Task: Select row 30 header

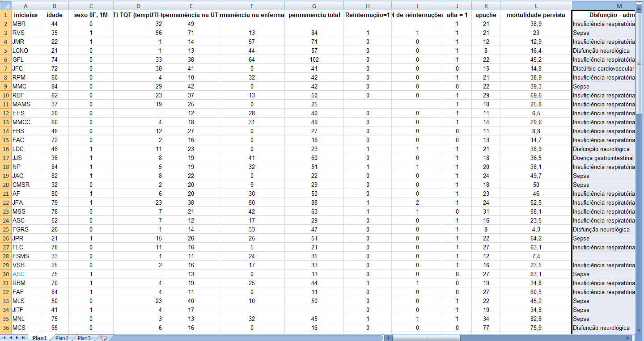Action: 5,274
